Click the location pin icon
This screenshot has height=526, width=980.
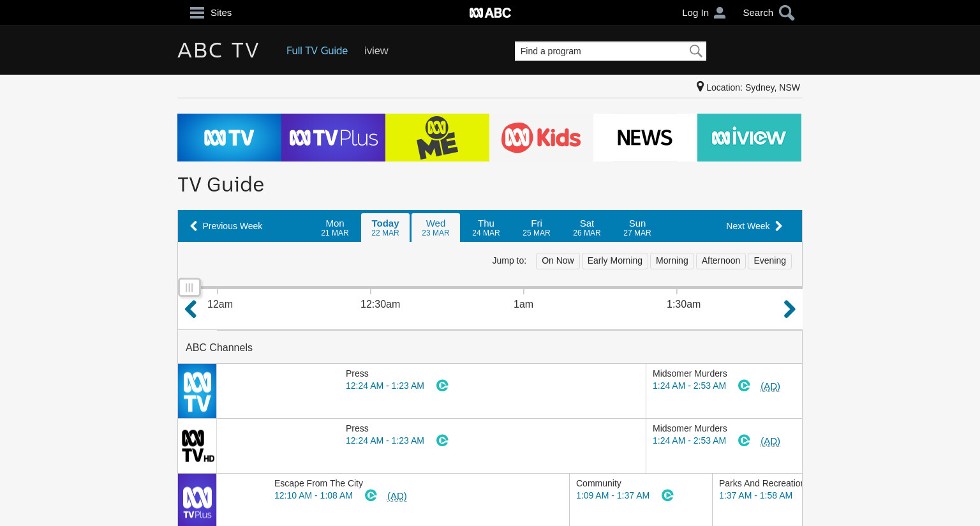coord(700,87)
